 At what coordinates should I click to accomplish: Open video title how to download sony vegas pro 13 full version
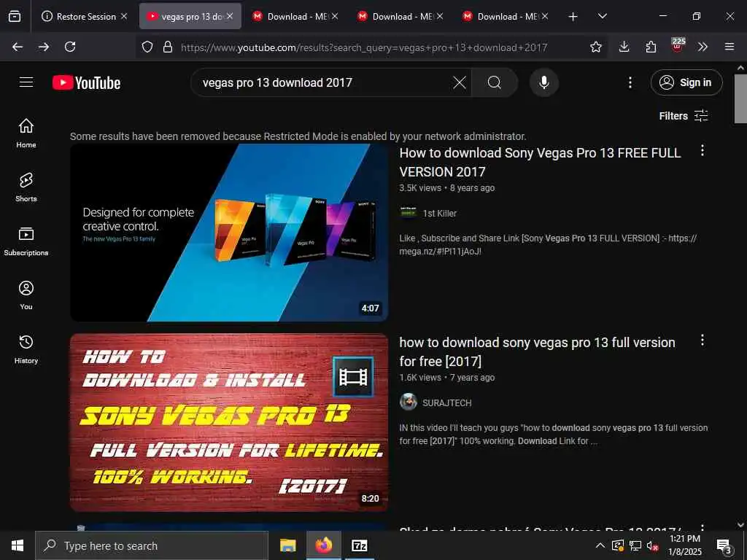coord(538,352)
